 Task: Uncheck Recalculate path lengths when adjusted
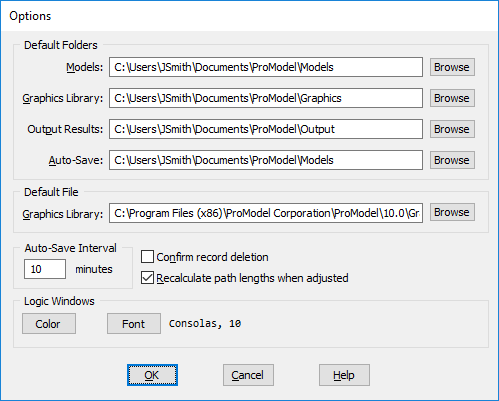pos(147,278)
